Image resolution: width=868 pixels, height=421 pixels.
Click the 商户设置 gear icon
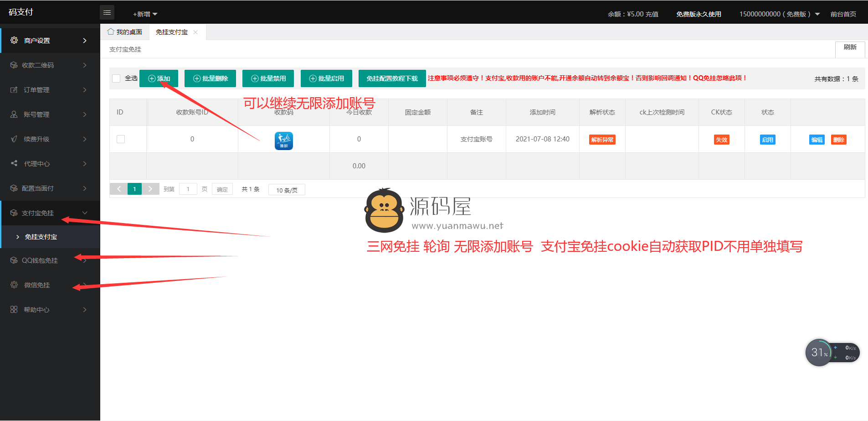tap(14, 40)
